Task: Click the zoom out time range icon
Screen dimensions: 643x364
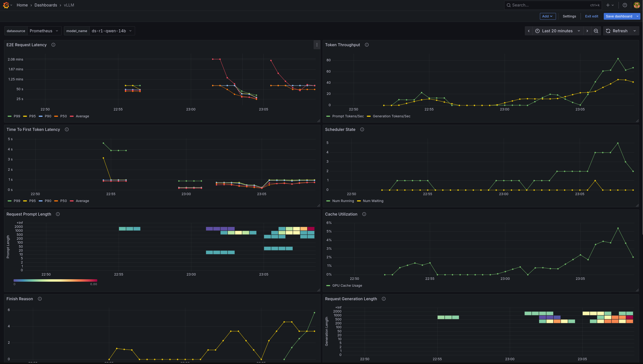Action: point(596,31)
